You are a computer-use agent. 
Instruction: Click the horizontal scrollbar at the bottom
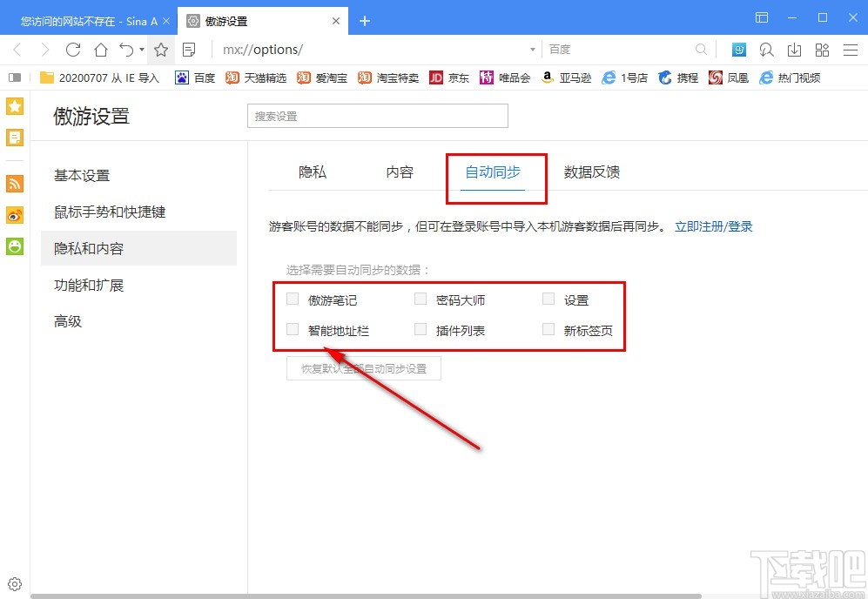(366, 596)
